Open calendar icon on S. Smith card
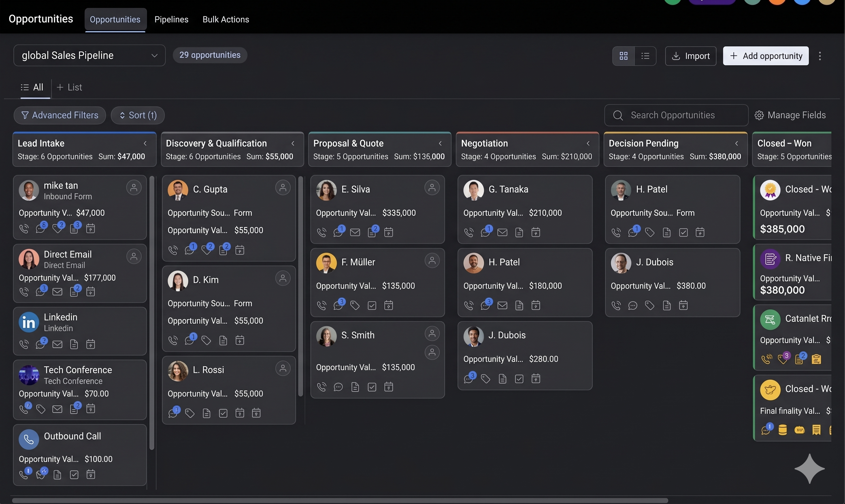The width and height of the screenshot is (845, 504). coord(388,387)
